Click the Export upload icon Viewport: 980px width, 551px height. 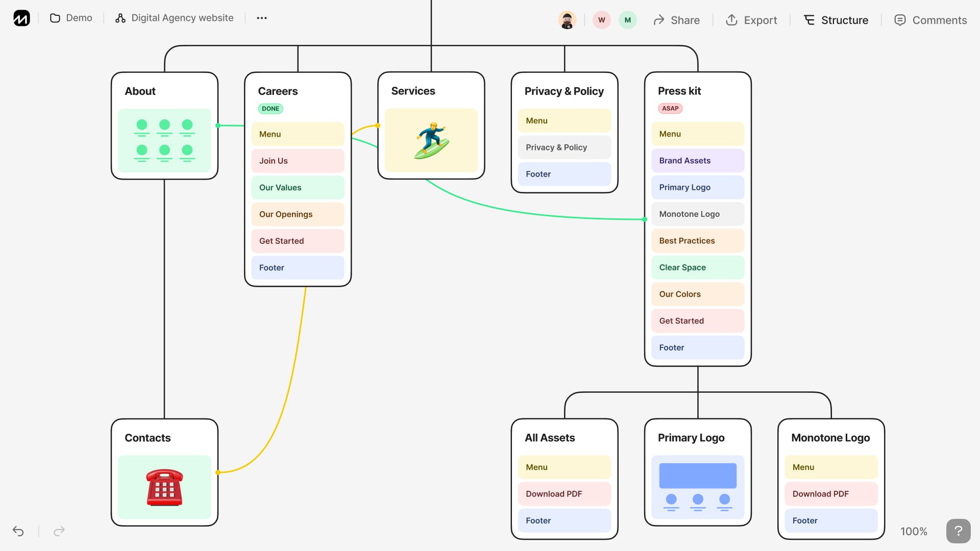click(x=732, y=20)
